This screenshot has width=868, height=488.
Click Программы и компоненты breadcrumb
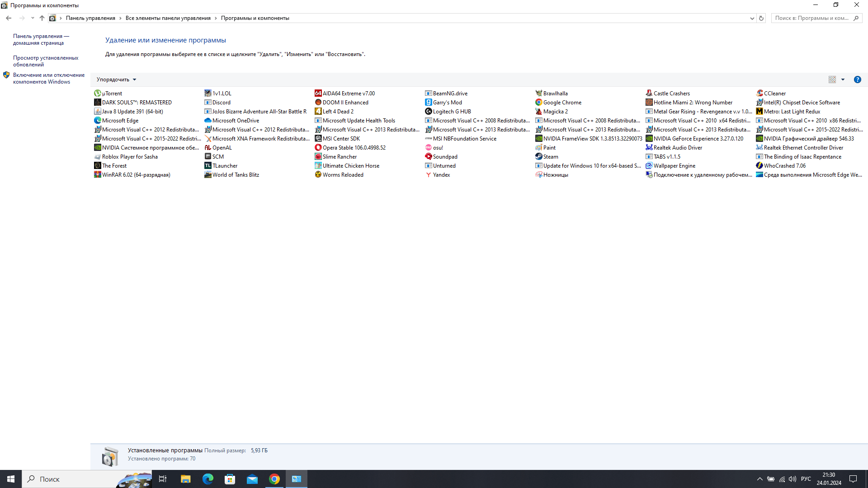pyautogui.click(x=255, y=18)
